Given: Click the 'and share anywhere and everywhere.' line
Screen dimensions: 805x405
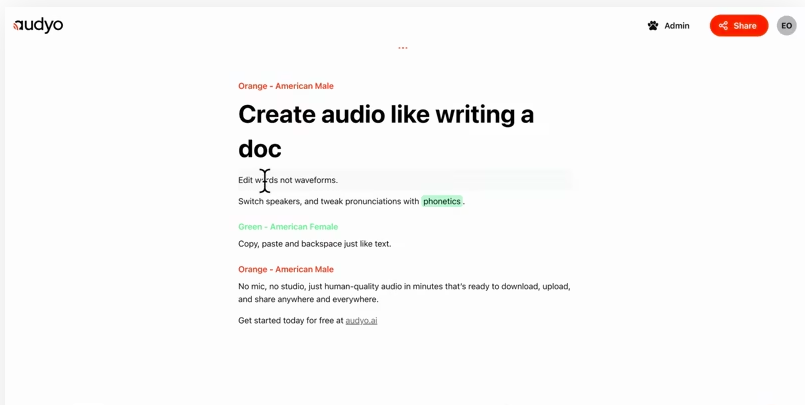Looking at the screenshot, I should click(308, 299).
